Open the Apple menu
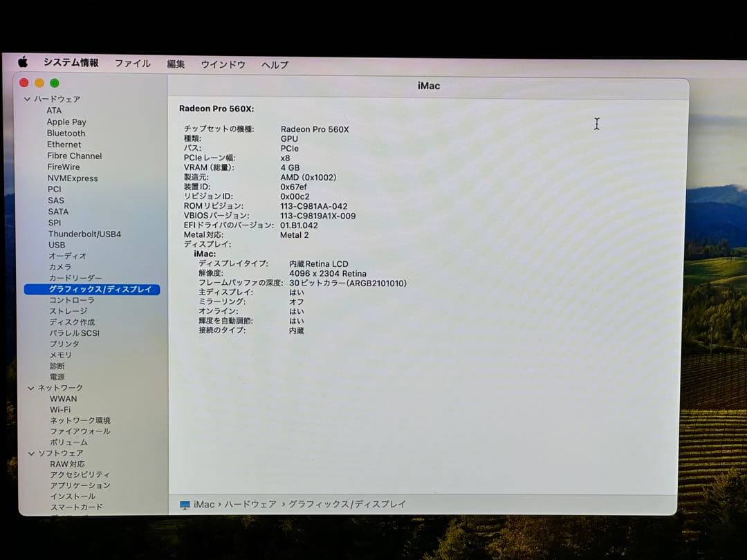Screen dimensions: 747x560 [21, 64]
